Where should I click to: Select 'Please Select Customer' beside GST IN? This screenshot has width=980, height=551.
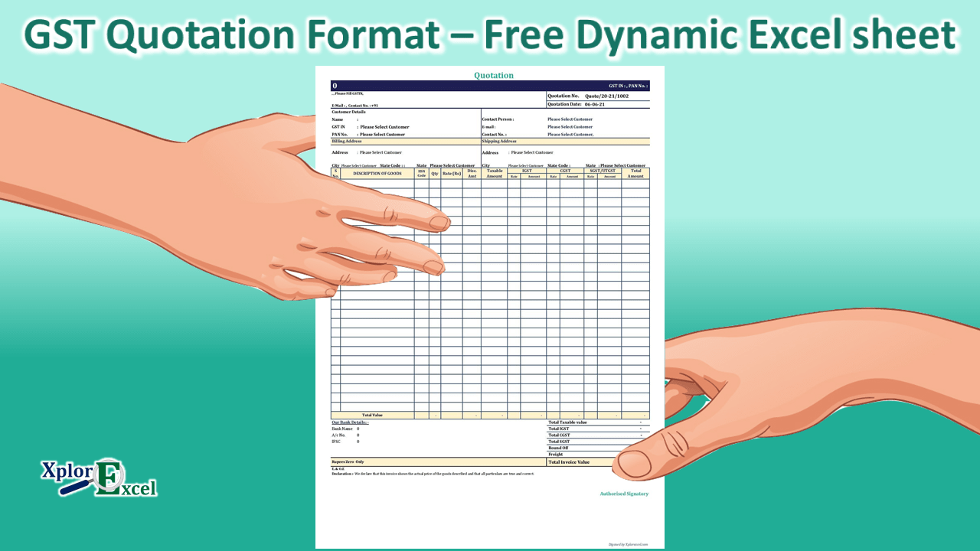point(384,127)
